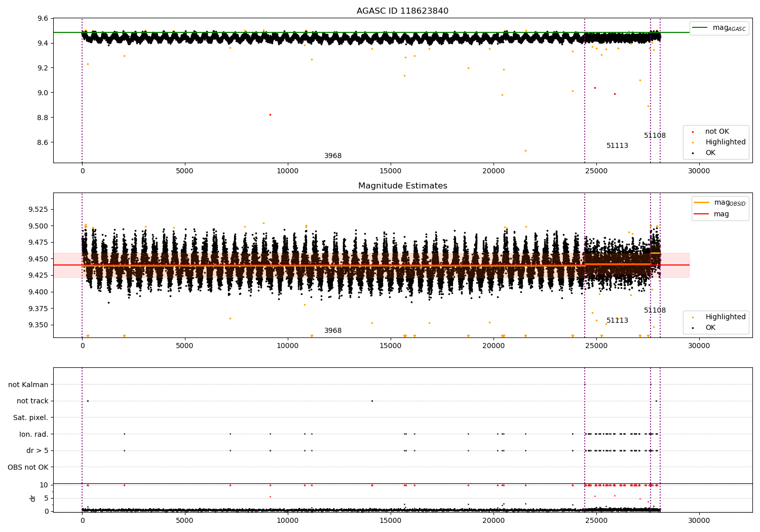Click the red not-OK point near magnitude 8.8
Image resolution: width=760 pixels, height=532 pixels.
[270, 115]
